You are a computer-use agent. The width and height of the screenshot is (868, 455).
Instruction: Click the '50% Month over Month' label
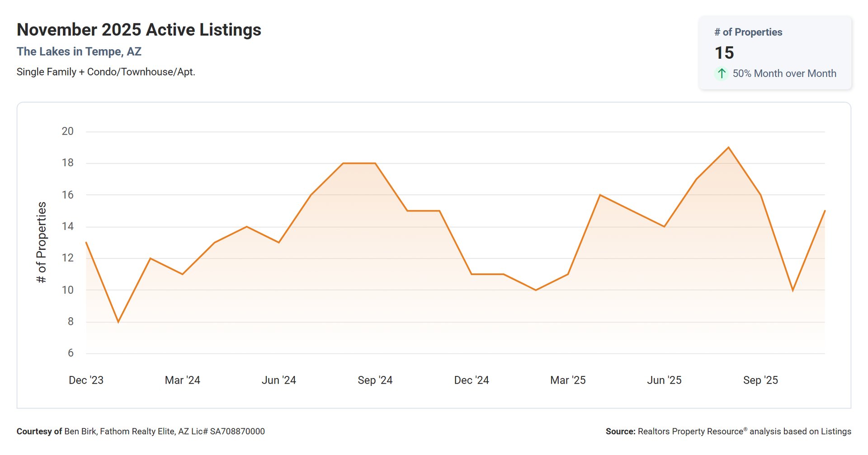(784, 74)
